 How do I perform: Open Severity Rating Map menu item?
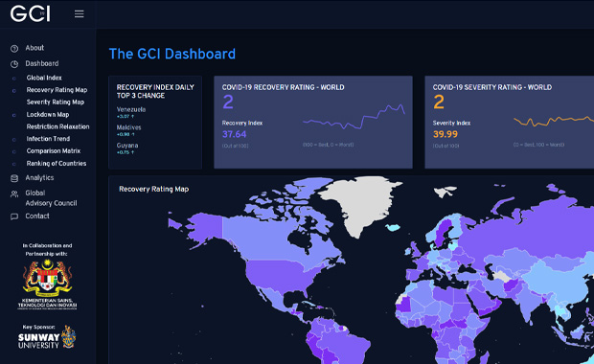point(56,102)
